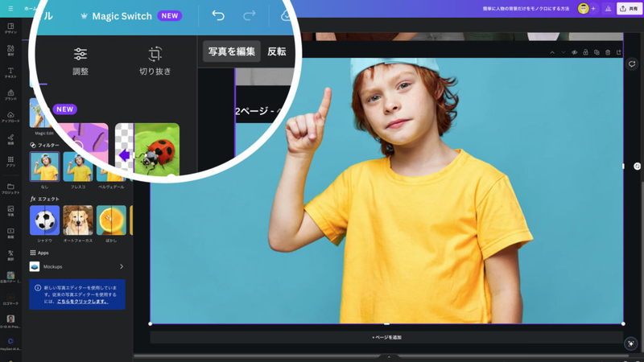The width and height of the screenshot is (644, 362).
Task: Click the document title in header
Action: (x=526, y=9)
